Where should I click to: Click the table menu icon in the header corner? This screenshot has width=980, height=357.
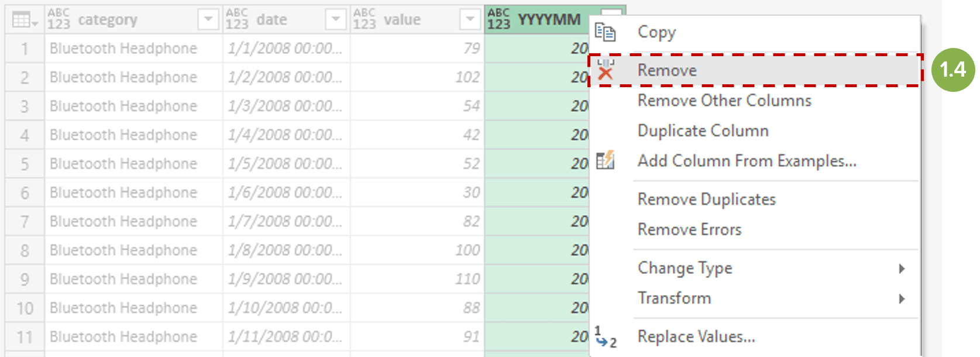[x=25, y=20]
